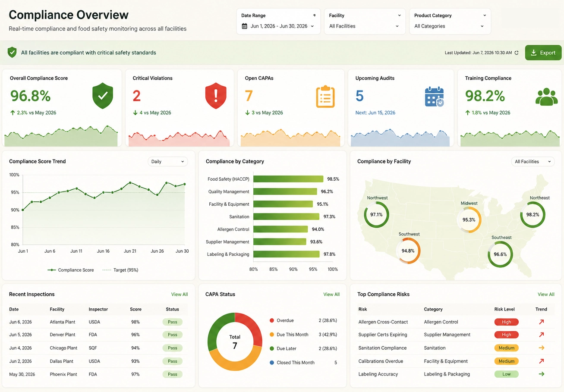The width and height of the screenshot is (564, 392).
Task: Click the Calibrations Overdue risk name
Action: [381, 361]
